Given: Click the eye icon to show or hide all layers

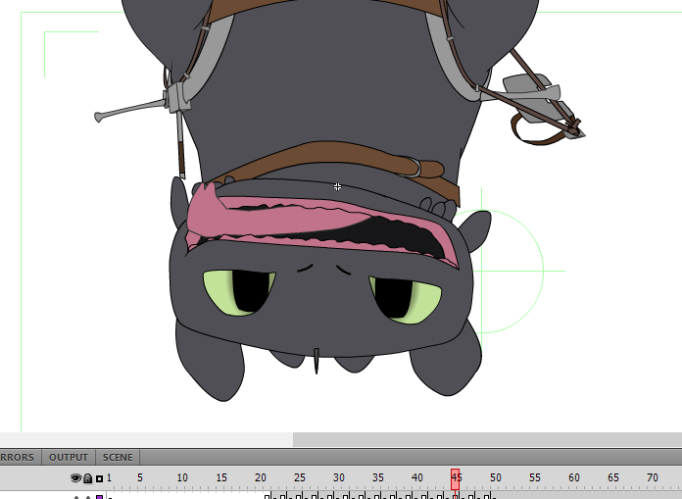Looking at the screenshot, I should click(76, 479).
